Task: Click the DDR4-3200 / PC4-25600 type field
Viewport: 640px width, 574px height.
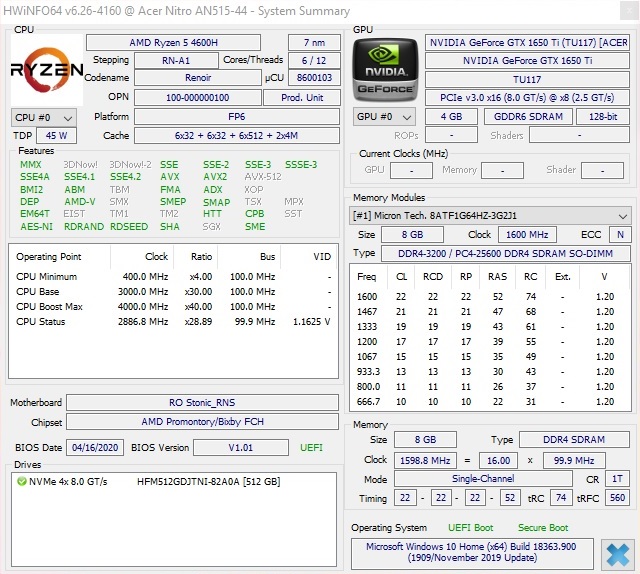Action: (x=506, y=254)
